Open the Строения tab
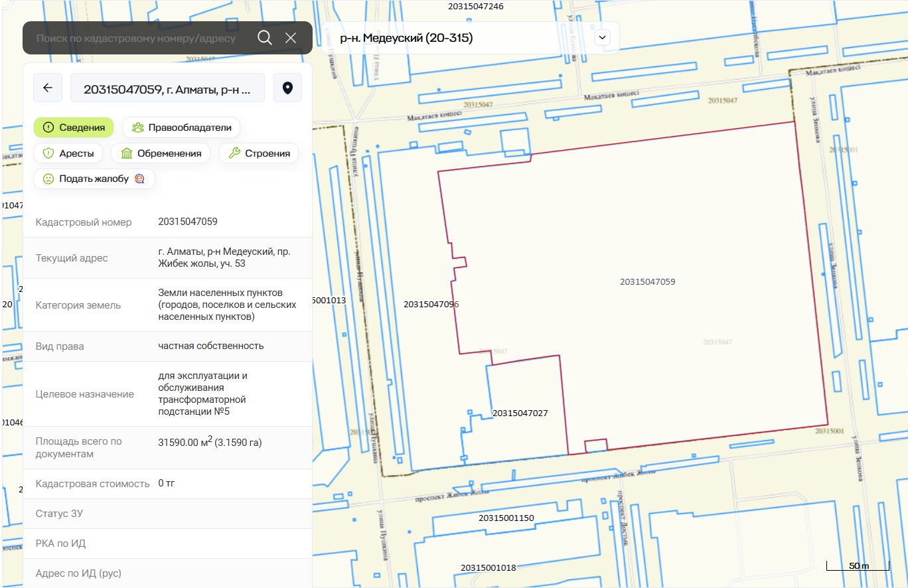 coord(258,153)
